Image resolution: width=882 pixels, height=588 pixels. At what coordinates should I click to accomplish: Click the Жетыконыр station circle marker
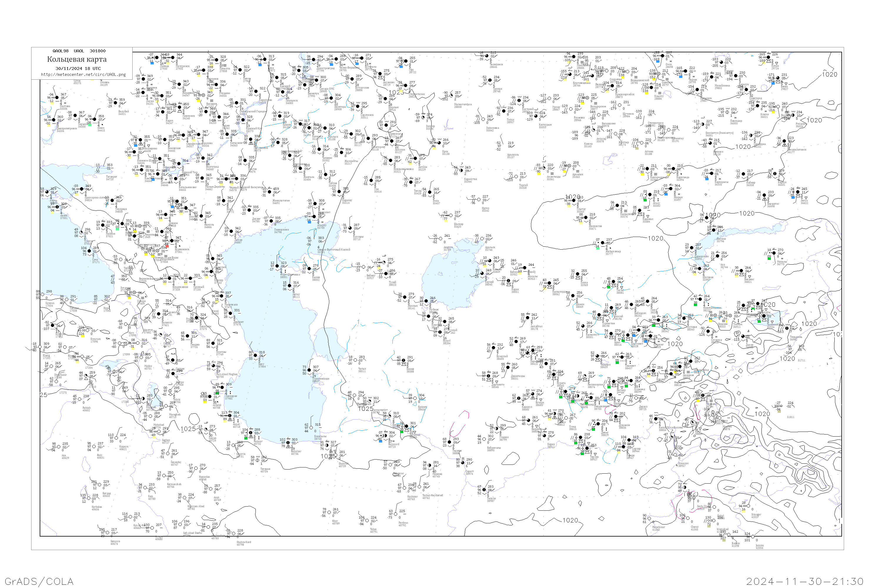click(603, 243)
